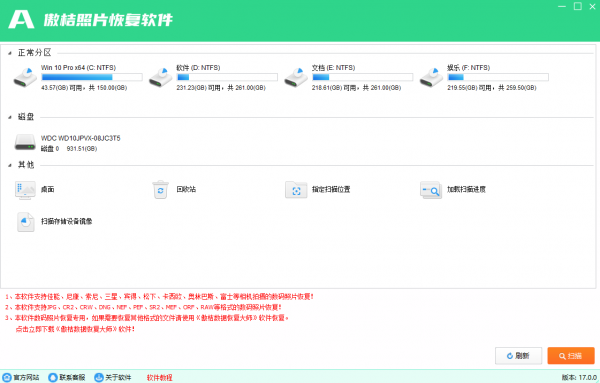The image size is (600, 383).
Task: Open the 软件教程 tutorial link
Action: tap(160, 378)
